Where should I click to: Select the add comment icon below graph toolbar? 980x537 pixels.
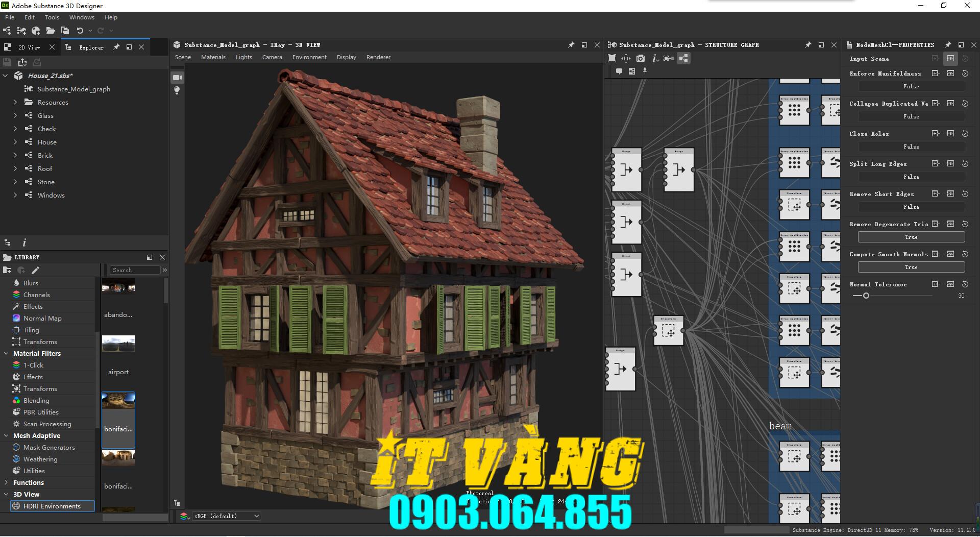click(620, 71)
